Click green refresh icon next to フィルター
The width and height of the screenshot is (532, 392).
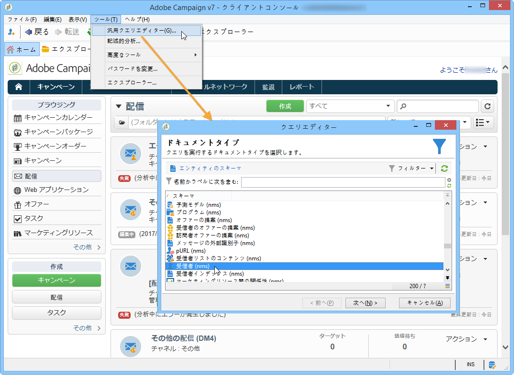click(x=444, y=168)
